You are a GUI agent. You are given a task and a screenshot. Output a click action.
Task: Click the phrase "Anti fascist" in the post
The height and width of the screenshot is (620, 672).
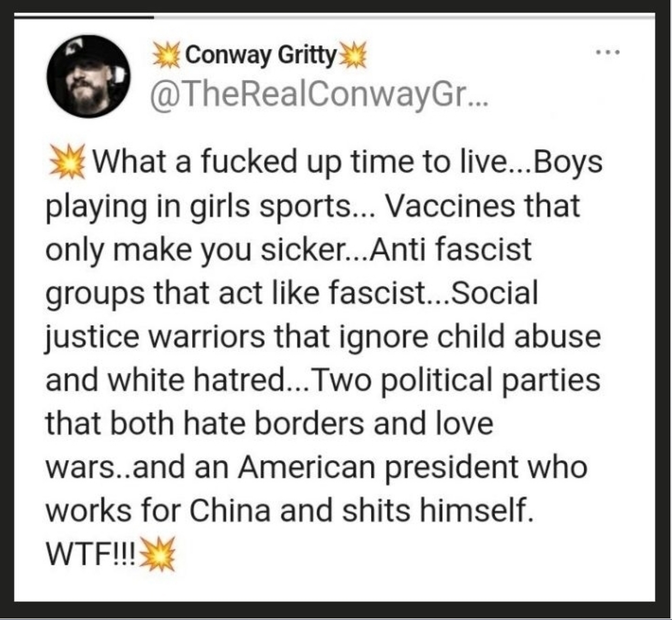452,249
